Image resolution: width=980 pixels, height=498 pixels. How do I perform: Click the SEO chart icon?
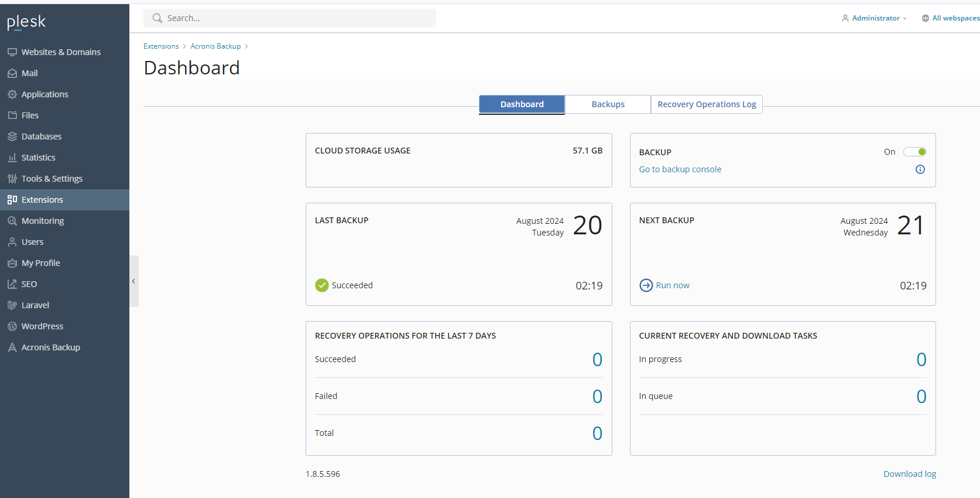click(12, 284)
